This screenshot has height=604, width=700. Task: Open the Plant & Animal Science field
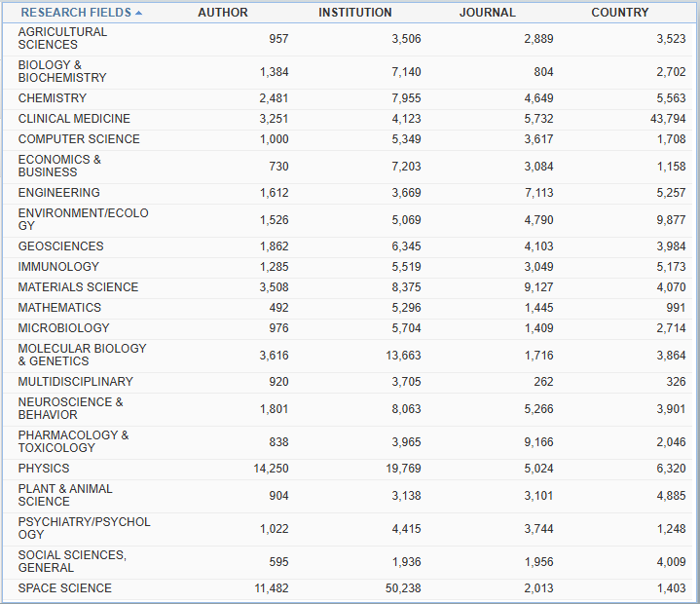coord(65,496)
